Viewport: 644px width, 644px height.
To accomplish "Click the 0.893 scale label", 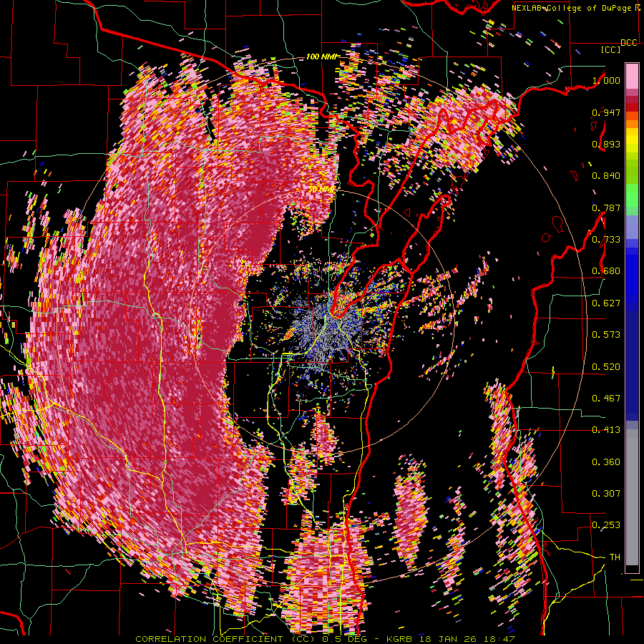I will [606, 144].
